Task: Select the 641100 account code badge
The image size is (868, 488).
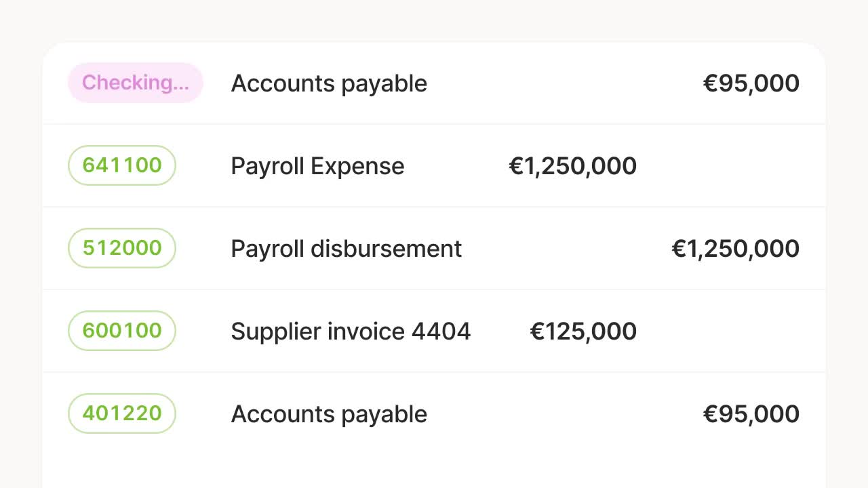Action: pyautogui.click(x=122, y=165)
